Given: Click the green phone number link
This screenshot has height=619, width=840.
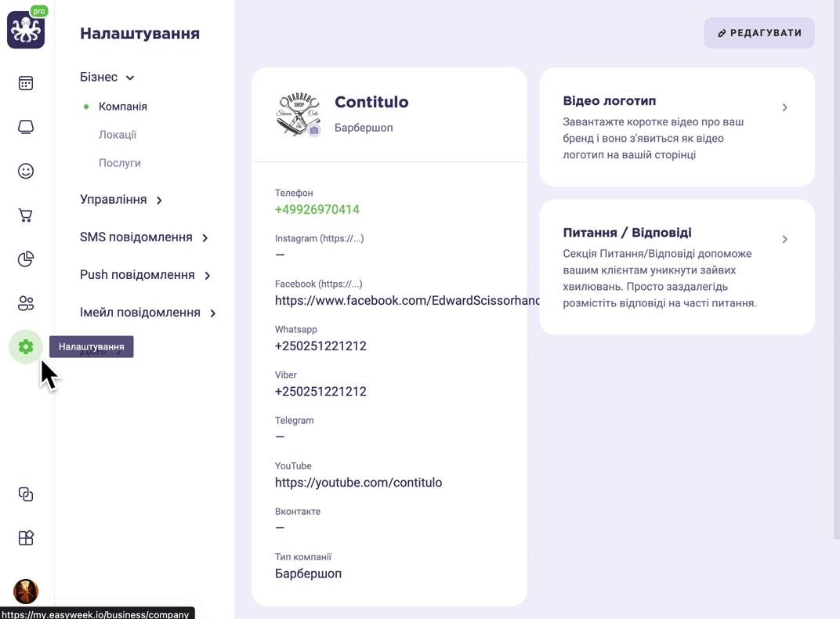Looking at the screenshot, I should (317, 209).
